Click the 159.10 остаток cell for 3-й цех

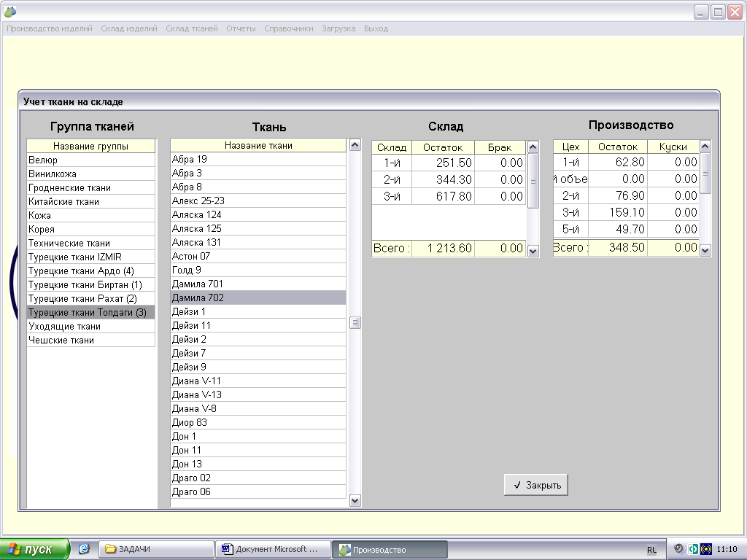coord(618,212)
